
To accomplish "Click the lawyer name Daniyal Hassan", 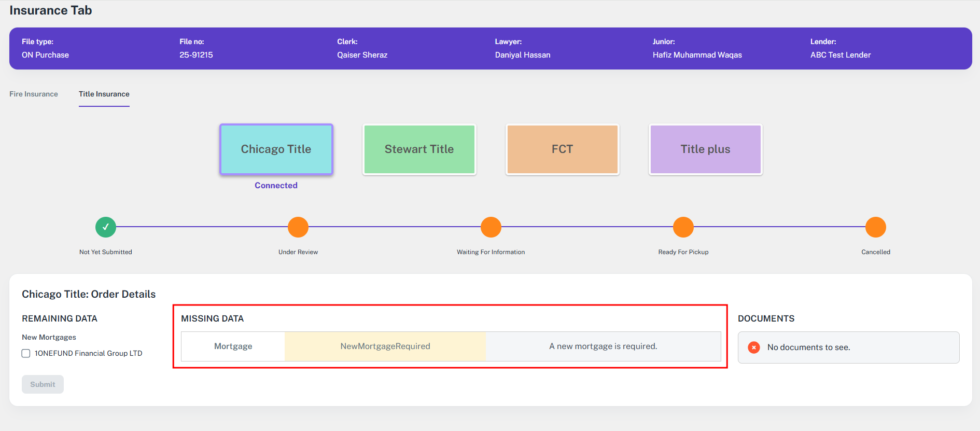I will pos(523,55).
